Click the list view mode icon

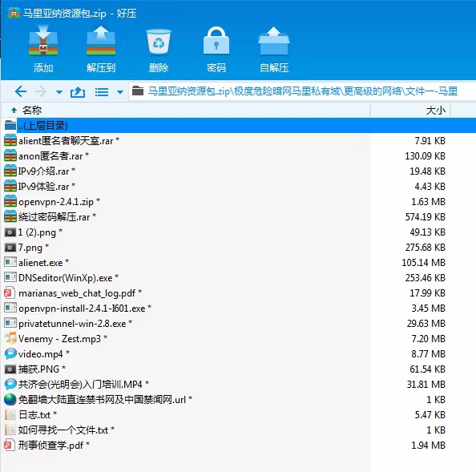click(x=102, y=92)
